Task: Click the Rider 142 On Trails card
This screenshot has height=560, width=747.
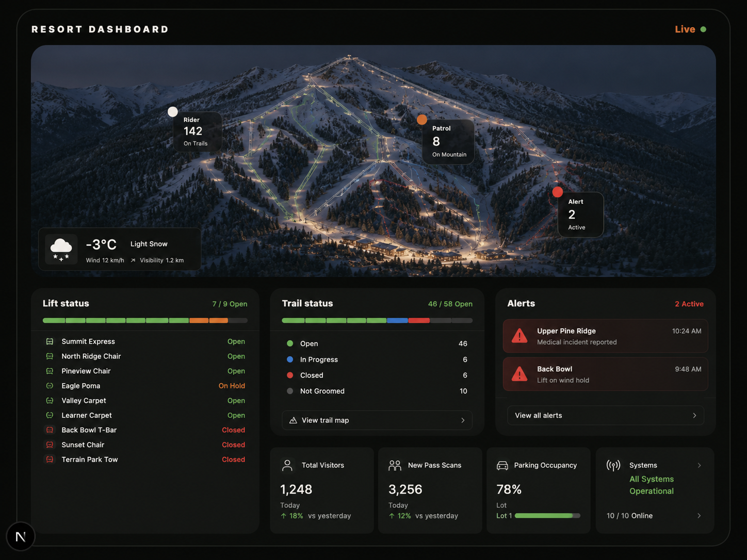Action: click(x=199, y=132)
